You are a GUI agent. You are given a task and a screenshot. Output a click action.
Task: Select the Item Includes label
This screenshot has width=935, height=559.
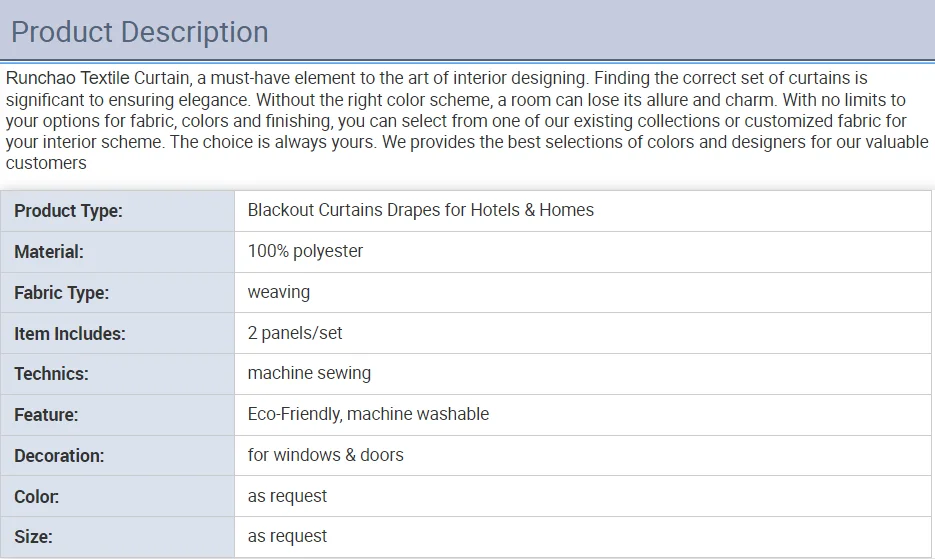point(70,333)
